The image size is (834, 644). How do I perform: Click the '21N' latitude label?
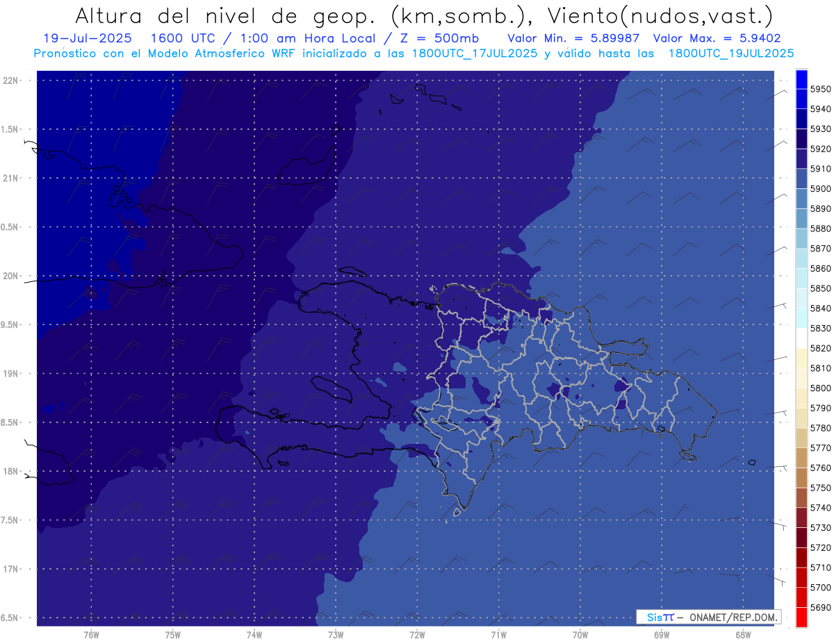click(10, 179)
